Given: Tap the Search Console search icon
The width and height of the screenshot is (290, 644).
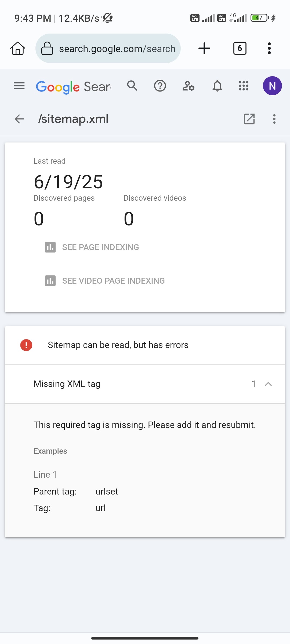Looking at the screenshot, I should click(x=132, y=86).
